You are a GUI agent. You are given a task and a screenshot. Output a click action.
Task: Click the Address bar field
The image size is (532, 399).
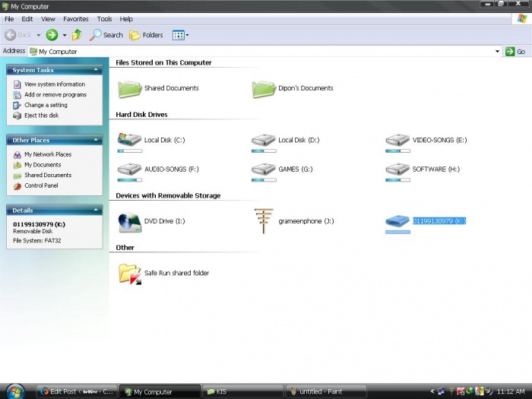[x=264, y=51]
